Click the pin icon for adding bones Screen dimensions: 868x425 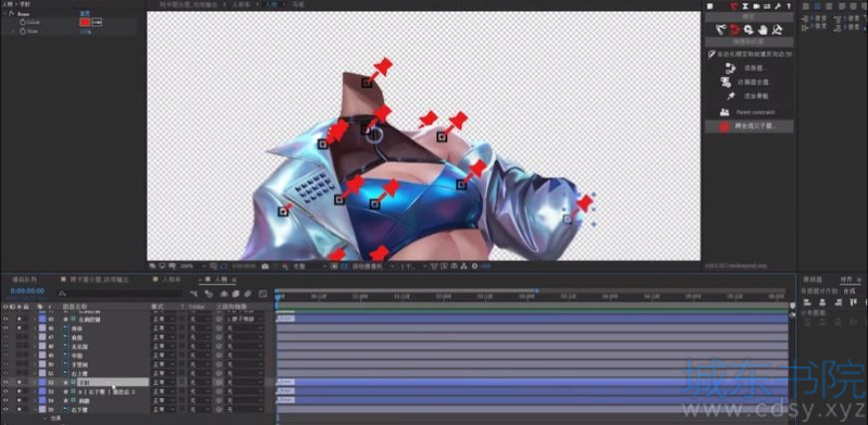click(730, 97)
